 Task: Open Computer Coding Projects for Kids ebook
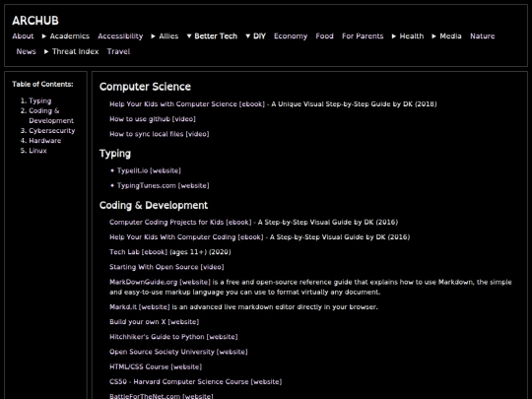[180, 223]
